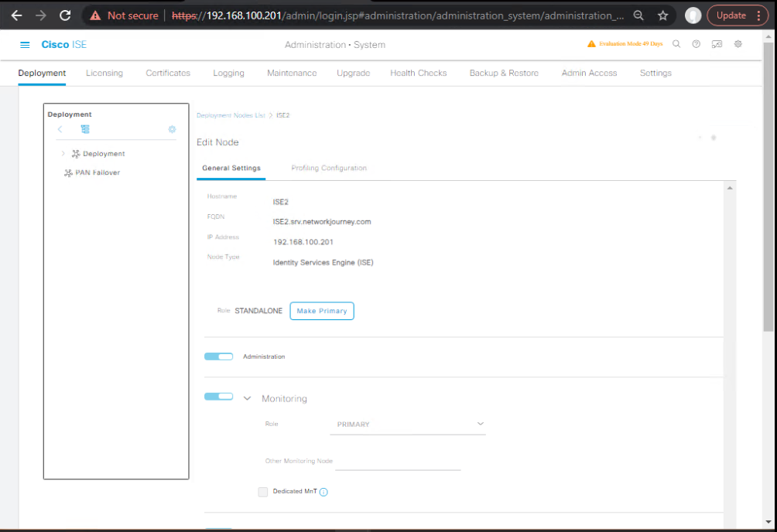Click the back chevron in Deployment panel

(60, 129)
